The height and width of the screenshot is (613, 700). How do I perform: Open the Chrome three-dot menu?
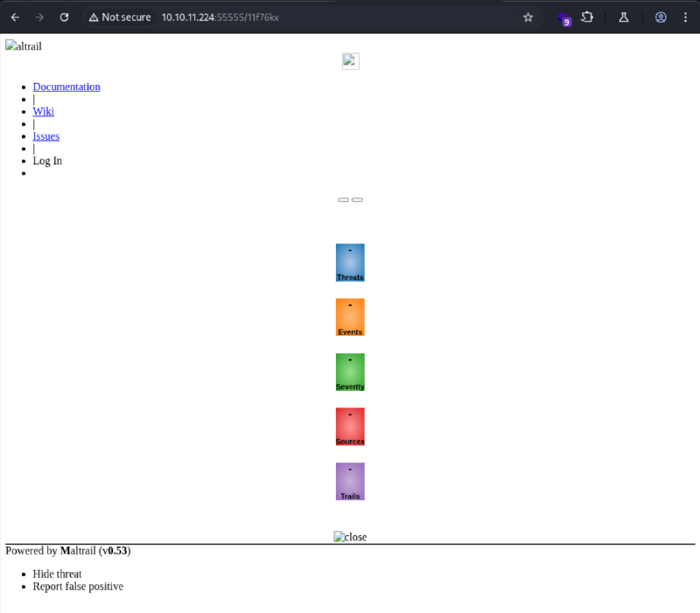[x=685, y=17]
